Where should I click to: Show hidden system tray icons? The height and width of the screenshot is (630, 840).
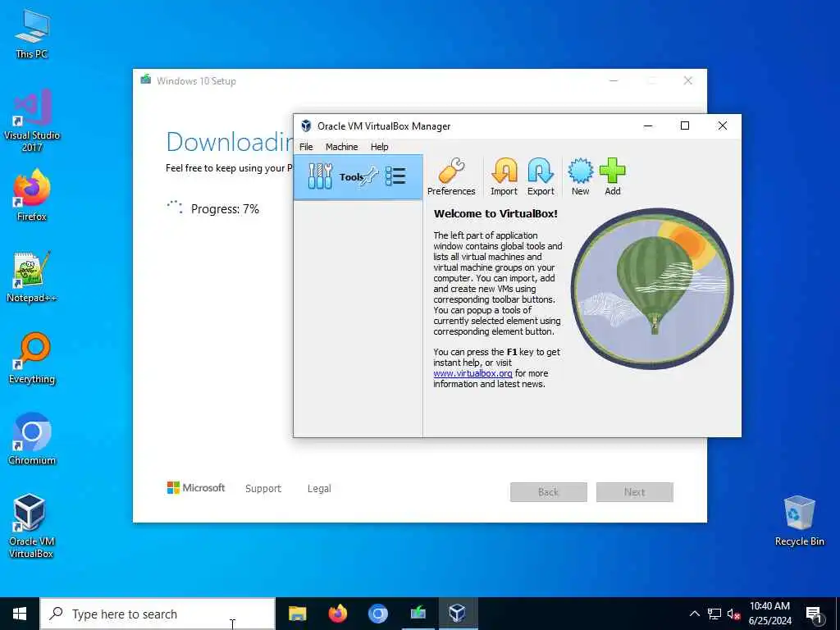694,614
